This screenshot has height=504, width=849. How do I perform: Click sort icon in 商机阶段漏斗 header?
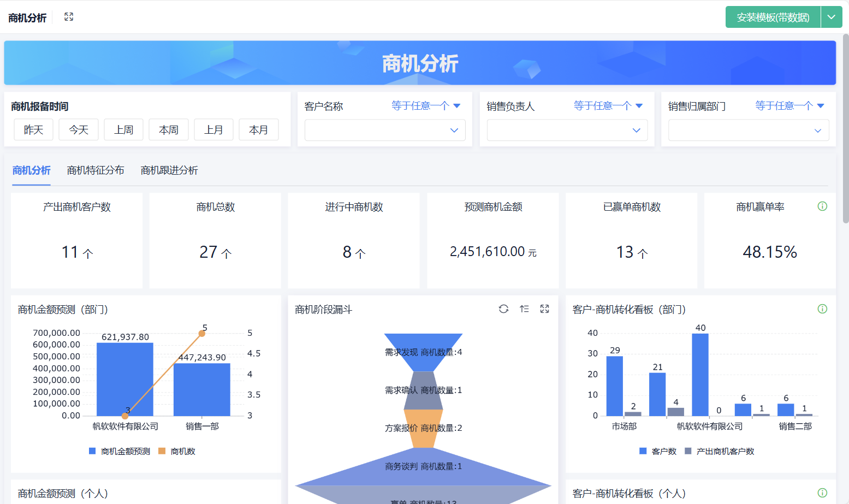tap(524, 309)
